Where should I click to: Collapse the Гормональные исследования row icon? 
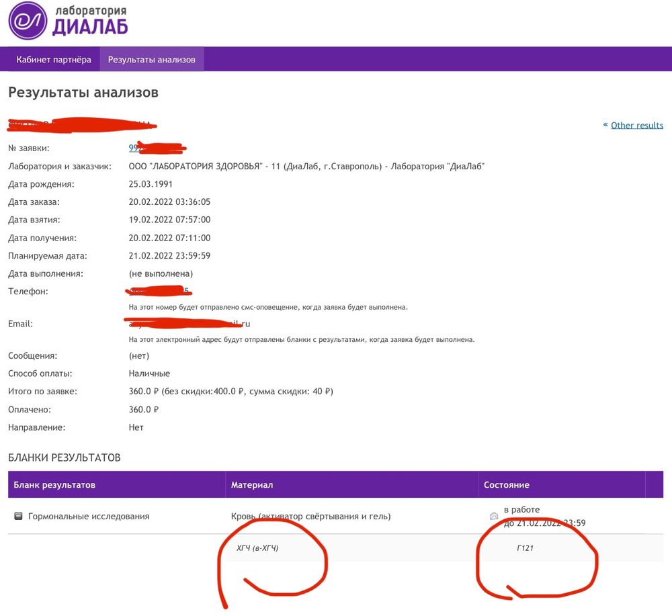coord(18,516)
